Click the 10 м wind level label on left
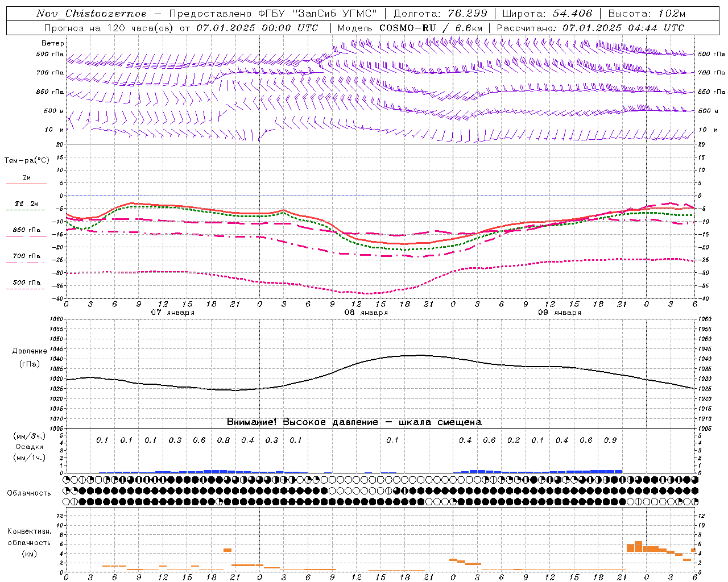 [x=55, y=130]
